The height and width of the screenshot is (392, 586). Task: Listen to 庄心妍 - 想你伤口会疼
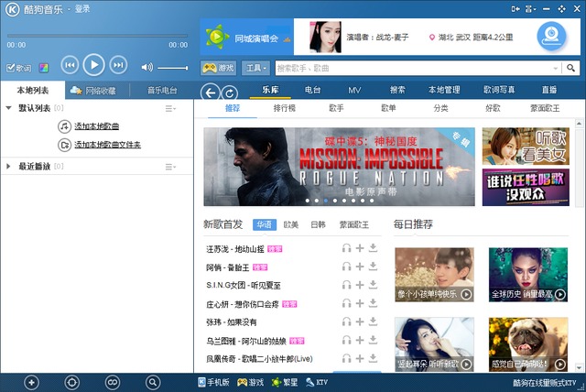click(346, 303)
